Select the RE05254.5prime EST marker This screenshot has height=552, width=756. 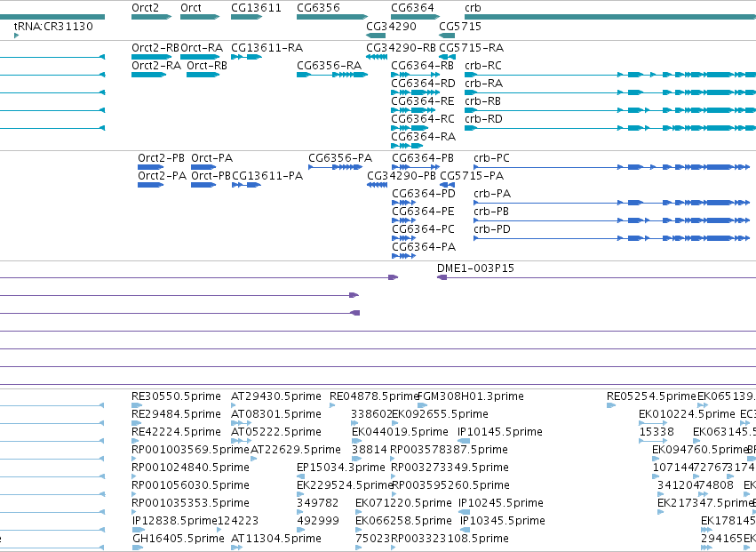[x=611, y=405]
